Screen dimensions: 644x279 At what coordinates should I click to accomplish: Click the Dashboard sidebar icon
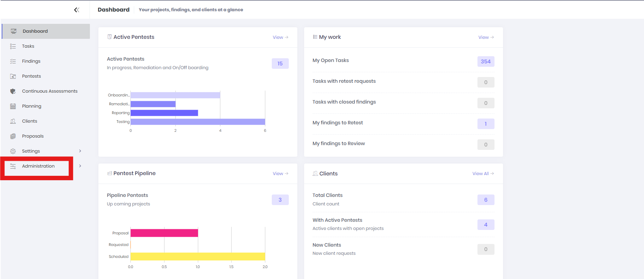(14, 31)
